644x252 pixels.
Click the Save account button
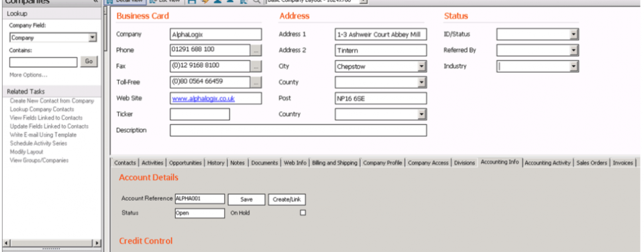(246, 200)
